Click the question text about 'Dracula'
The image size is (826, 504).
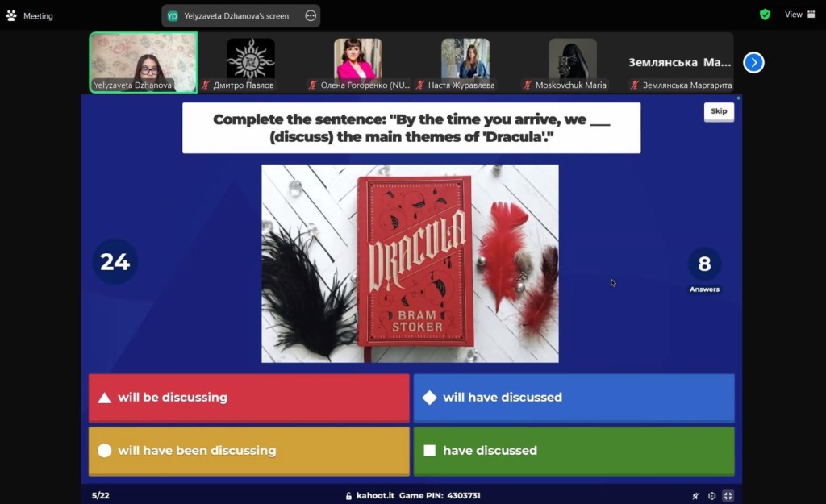[411, 128]
